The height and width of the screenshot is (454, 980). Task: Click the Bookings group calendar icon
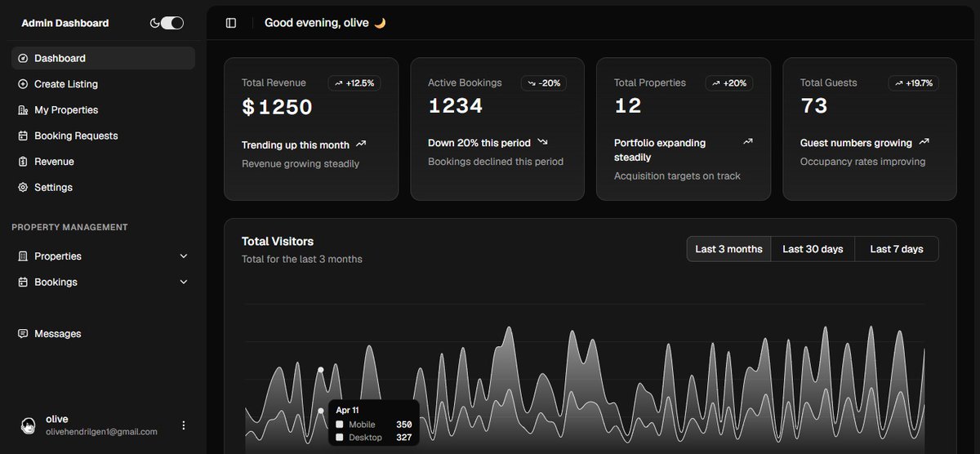tap(23, 283)
